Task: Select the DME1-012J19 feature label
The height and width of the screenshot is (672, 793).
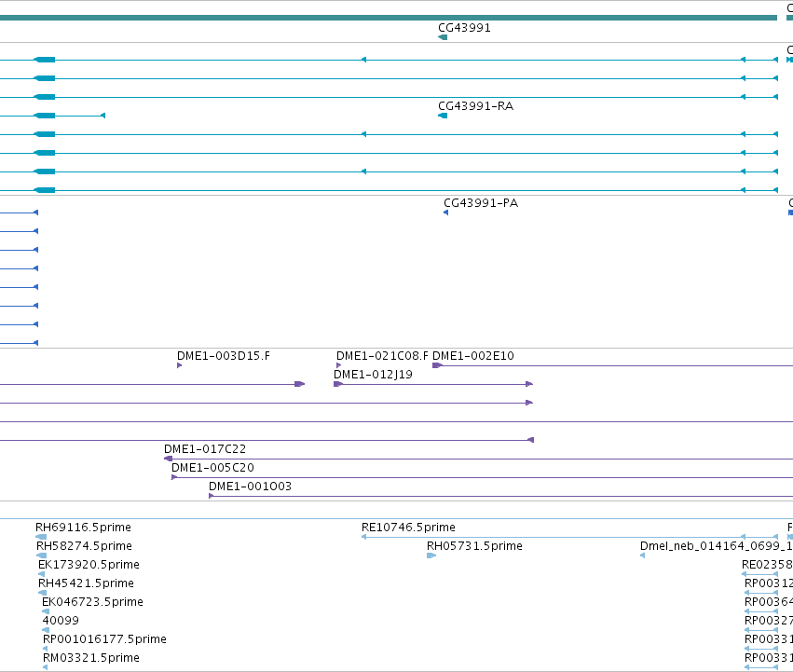Action: point(374,375)
